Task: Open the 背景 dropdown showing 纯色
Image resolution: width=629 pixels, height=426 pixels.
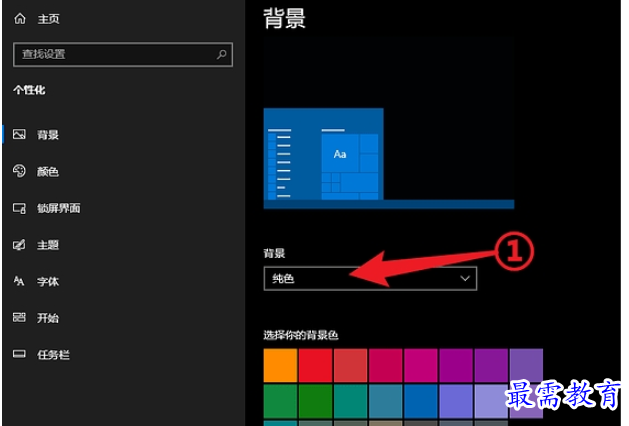Action: click(x=370, y=278)
